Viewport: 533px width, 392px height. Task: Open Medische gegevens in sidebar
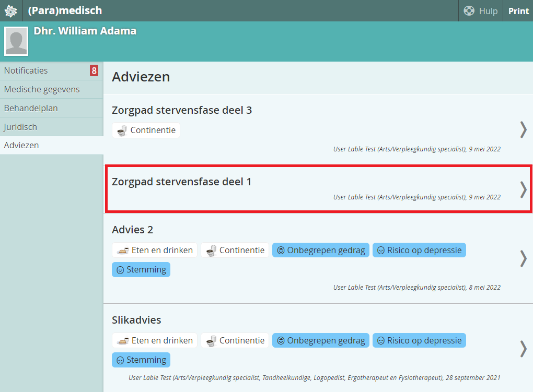click(42, 89)
